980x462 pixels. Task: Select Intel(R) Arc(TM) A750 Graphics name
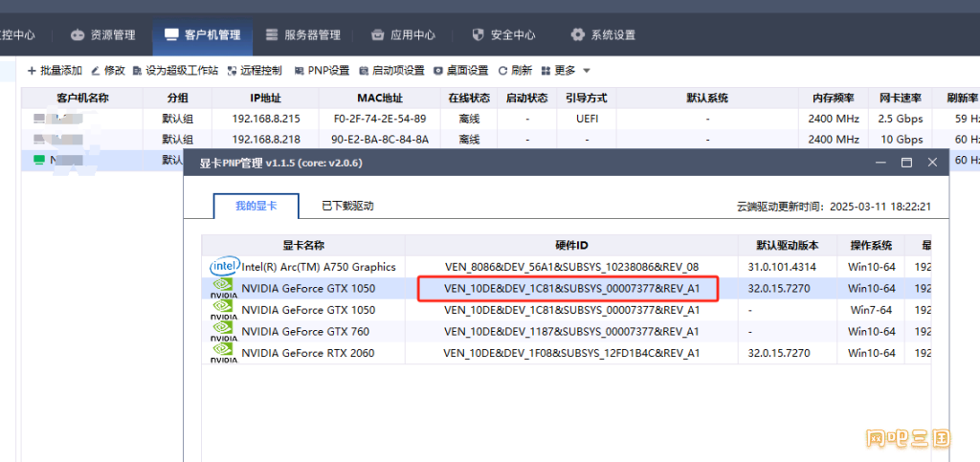pyautogui.click(x=319, y=267)
